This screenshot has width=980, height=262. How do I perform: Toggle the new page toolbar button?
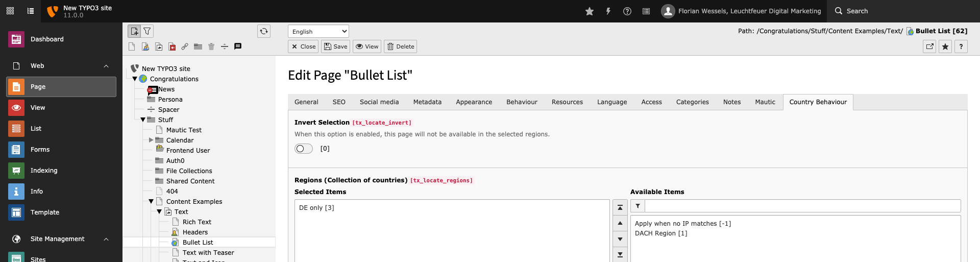click(x=134, y=31)
